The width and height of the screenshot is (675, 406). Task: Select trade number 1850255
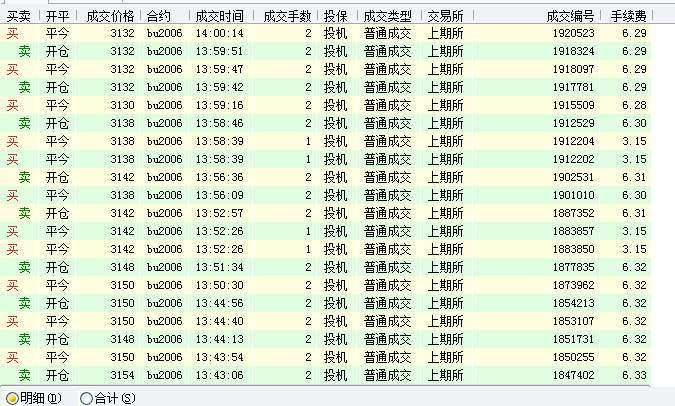(x=573, y=357)
